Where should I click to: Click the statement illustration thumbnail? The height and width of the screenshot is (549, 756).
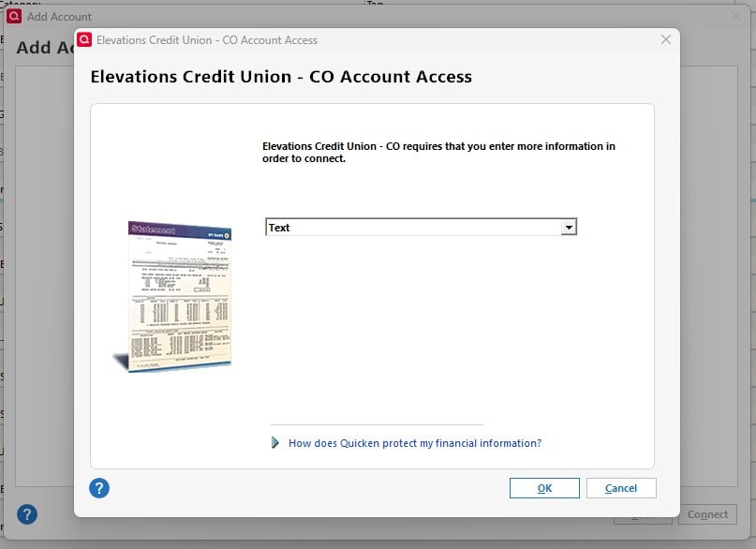click(172, 296)
